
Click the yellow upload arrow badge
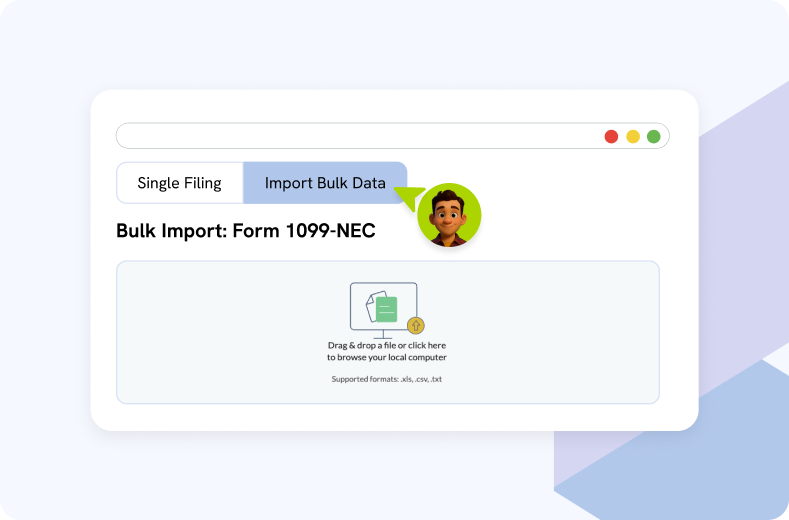pos(416,325)
